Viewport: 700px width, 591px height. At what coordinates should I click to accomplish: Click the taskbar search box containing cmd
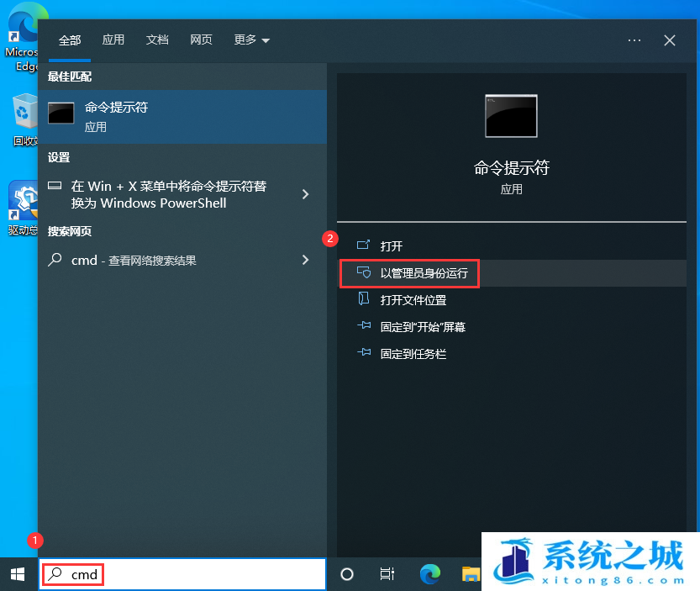182,574
